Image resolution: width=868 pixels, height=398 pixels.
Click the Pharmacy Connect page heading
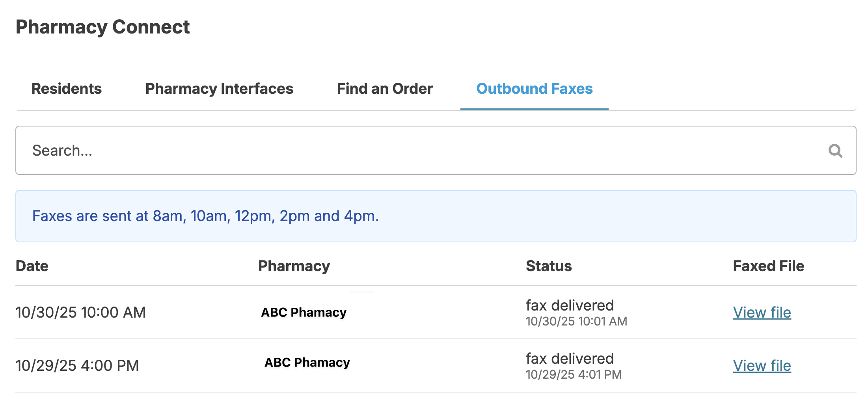pyautogui.click(x=102, y=27)
